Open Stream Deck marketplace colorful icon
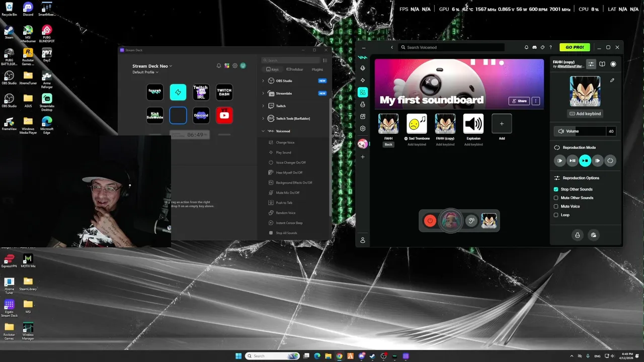Screen dimensions: 644x362 click(x=227, y=66)
